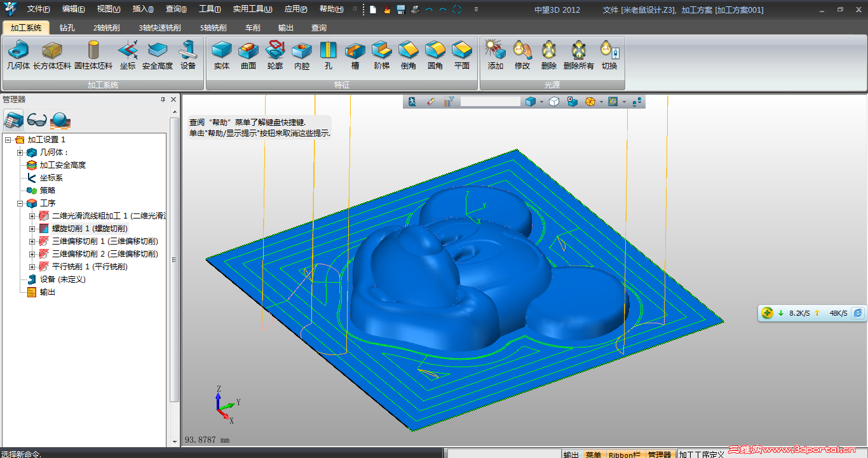Set the 安全高度 clearance height
The height and width of the screenshot is (458, 868).
pyautogui.click(x=158, y=55)
